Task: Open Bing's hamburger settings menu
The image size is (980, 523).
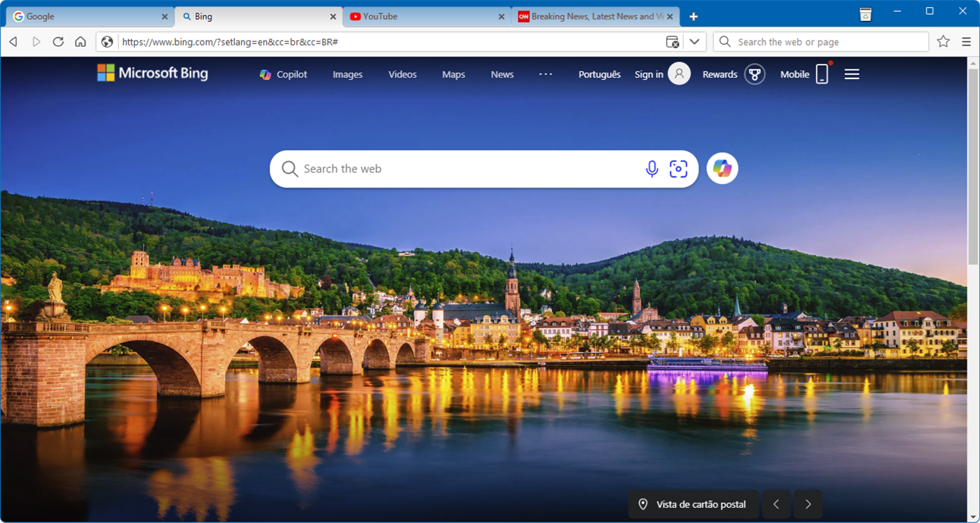Action: tap(851, 74)
